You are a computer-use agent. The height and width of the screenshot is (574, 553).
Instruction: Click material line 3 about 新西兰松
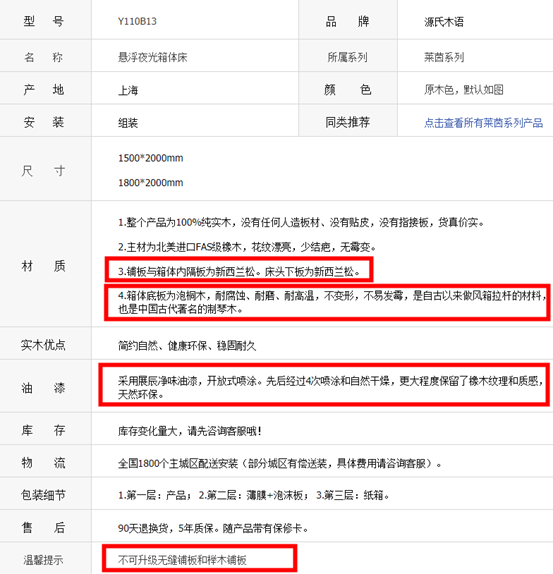239,272
